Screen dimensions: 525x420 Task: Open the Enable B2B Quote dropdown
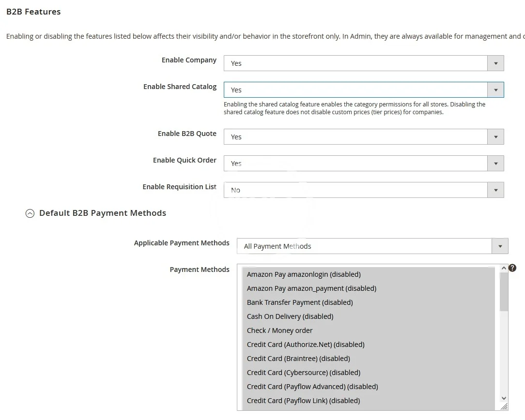pyautogui.click(x=363, y=137)
